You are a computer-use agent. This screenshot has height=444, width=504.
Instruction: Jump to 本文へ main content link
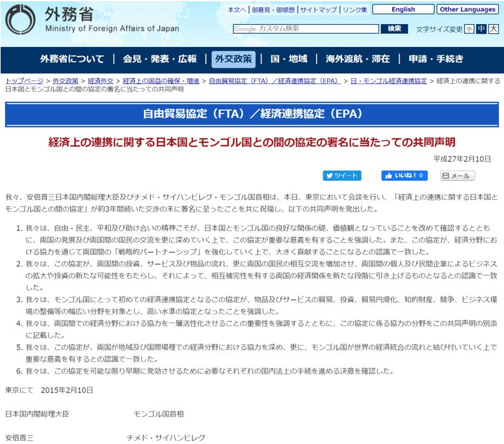point(237,10)
